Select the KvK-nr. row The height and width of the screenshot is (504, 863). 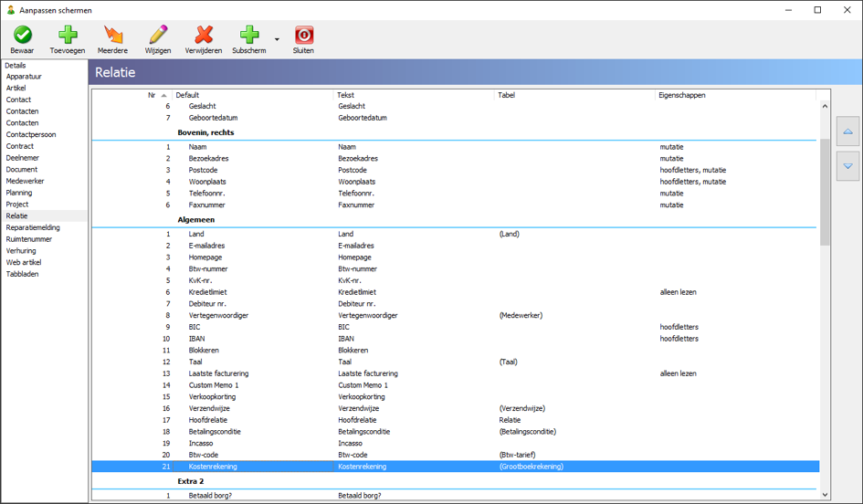pyautogui.click(x=455, y=280)
